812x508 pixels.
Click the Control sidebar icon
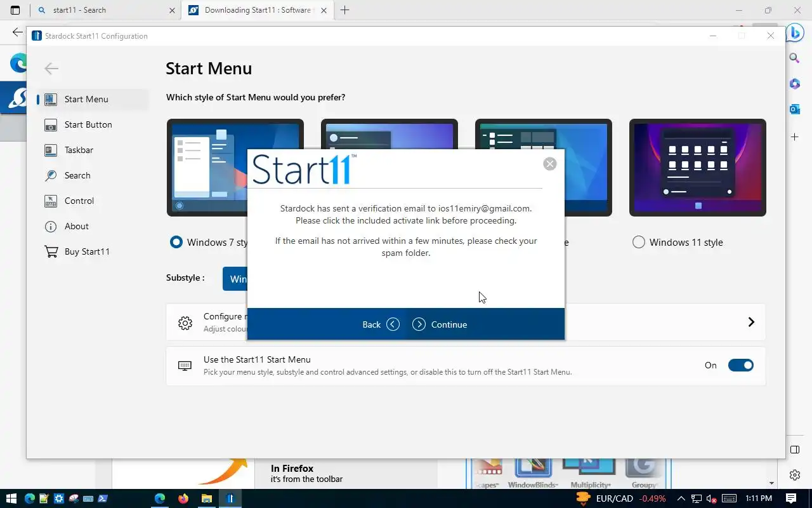(x=51, y=201)
